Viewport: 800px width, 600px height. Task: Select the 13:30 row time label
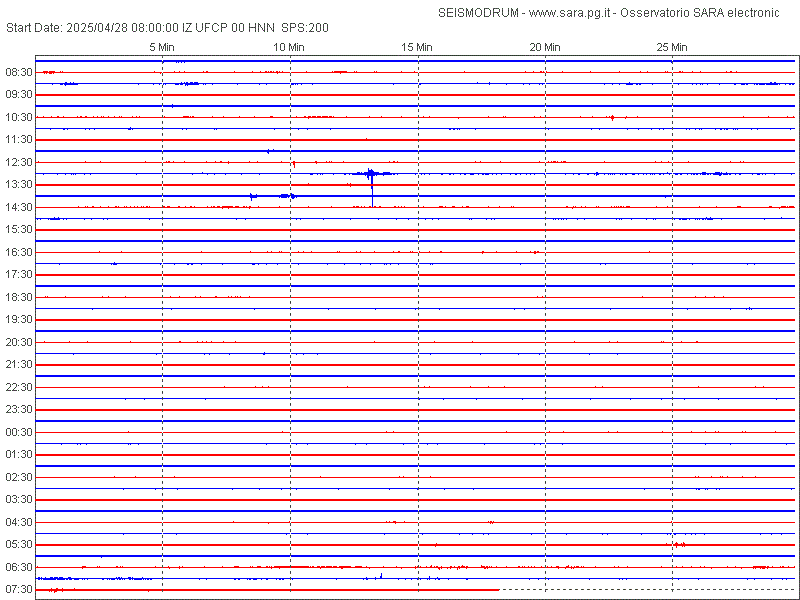click(19, 185)
